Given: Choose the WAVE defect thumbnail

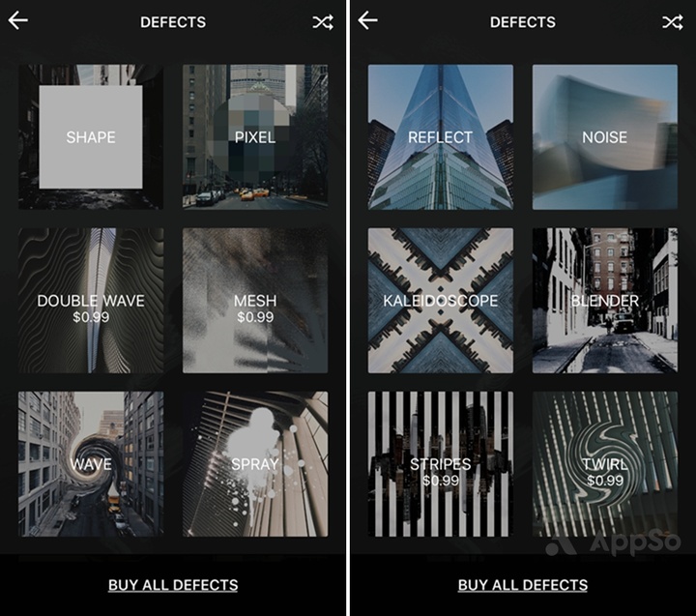Looking at the screenshot, I should tap(91, 464).
